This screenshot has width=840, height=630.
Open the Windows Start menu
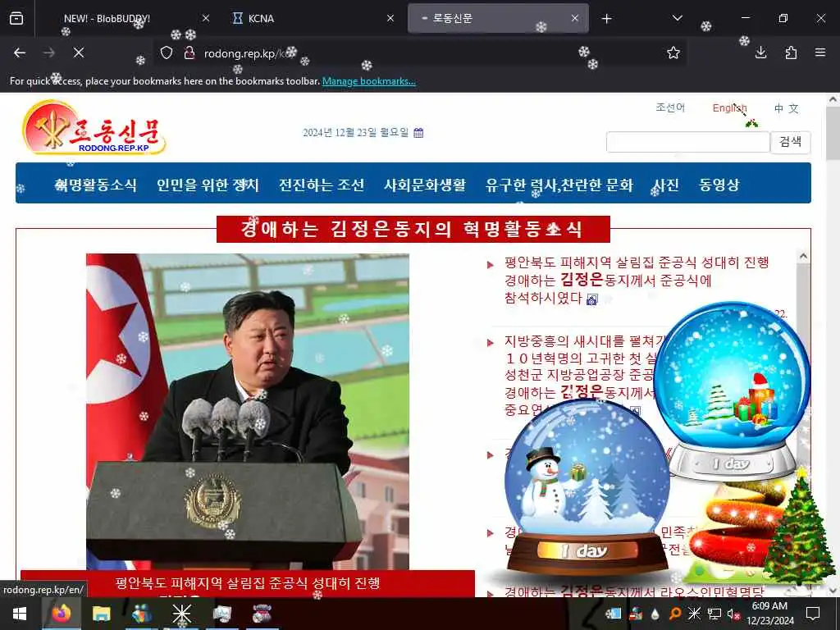click(20, 614)
